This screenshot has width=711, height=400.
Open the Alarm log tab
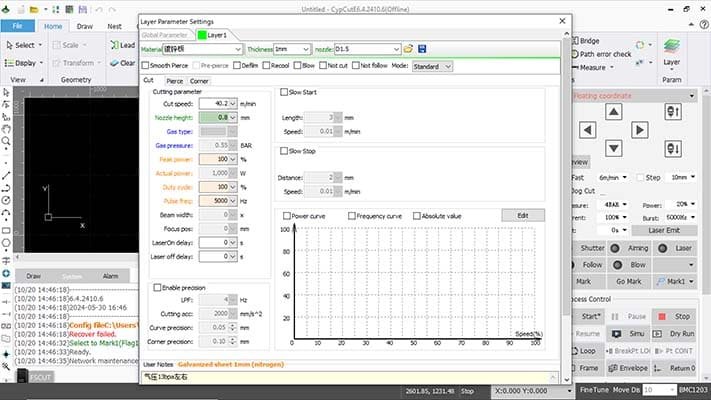point(110,276)
